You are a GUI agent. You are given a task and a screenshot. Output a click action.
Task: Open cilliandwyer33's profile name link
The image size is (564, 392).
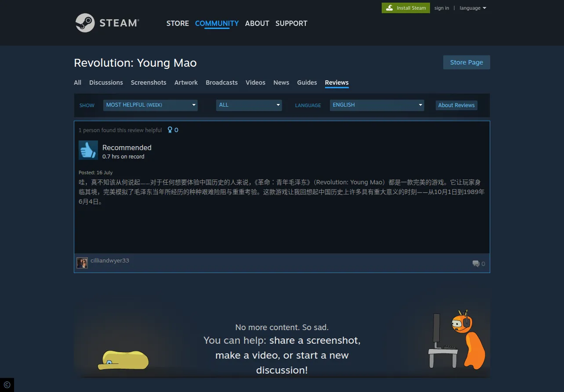point(110,260)
